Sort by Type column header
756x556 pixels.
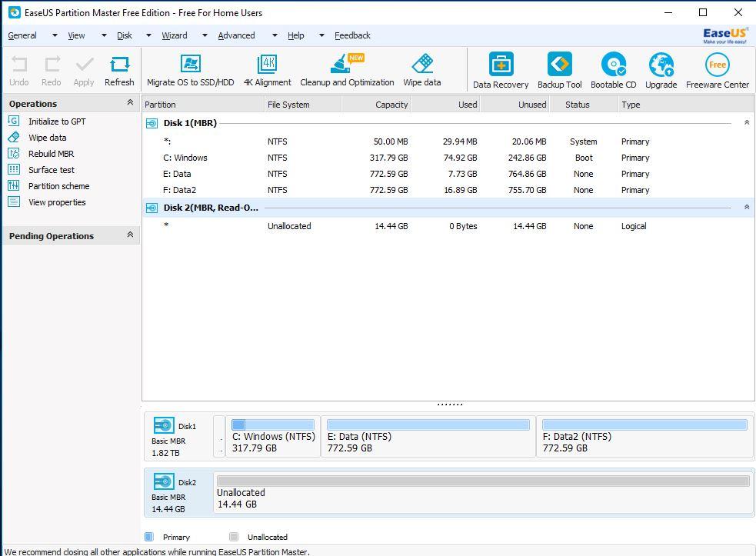[685, 105]
